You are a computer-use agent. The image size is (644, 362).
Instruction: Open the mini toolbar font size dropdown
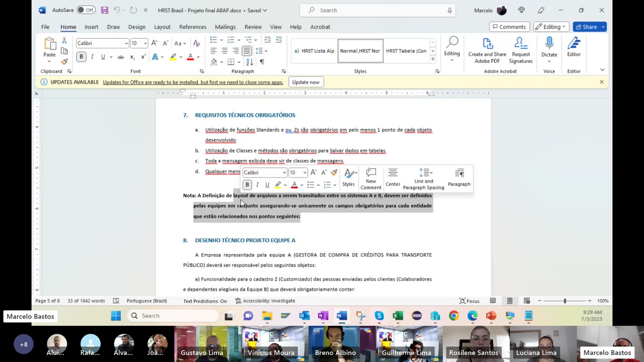tap(304, 172)
